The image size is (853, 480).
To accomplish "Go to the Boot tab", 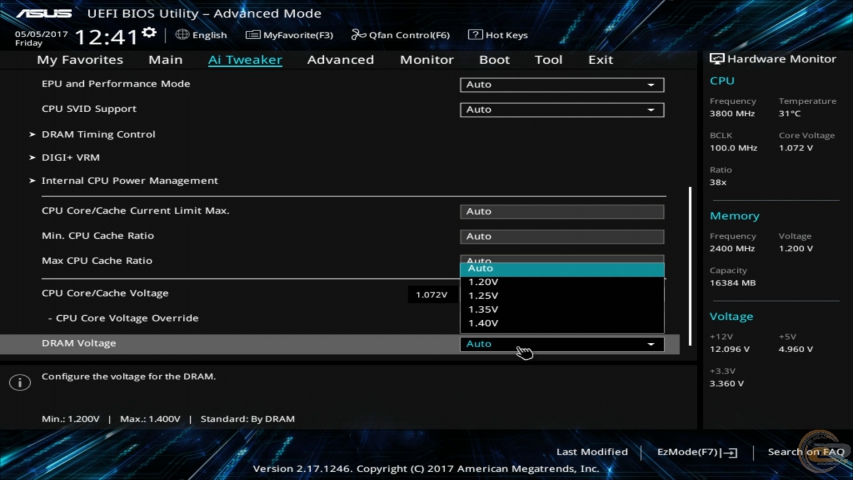I will click(494, 60).
